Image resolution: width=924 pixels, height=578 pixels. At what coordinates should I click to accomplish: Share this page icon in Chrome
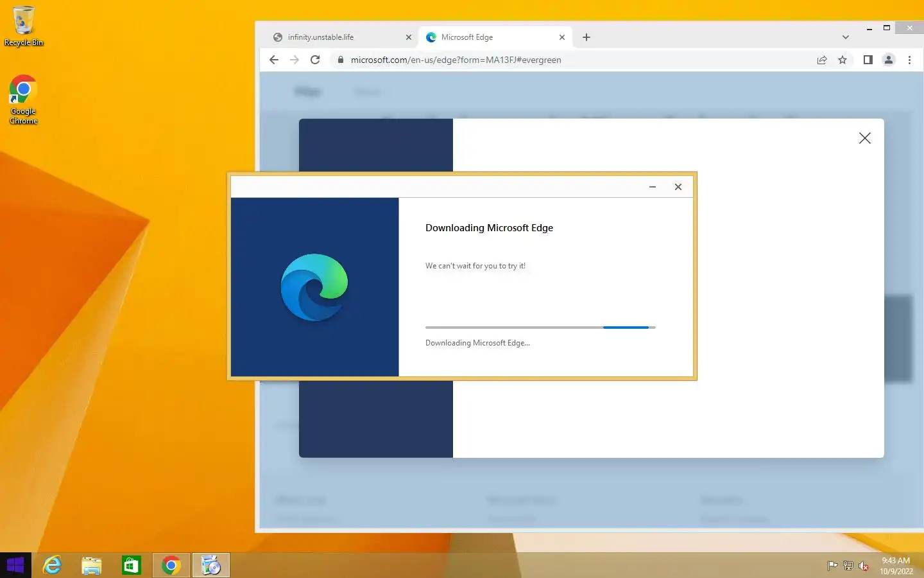click(x=822, y=60)
